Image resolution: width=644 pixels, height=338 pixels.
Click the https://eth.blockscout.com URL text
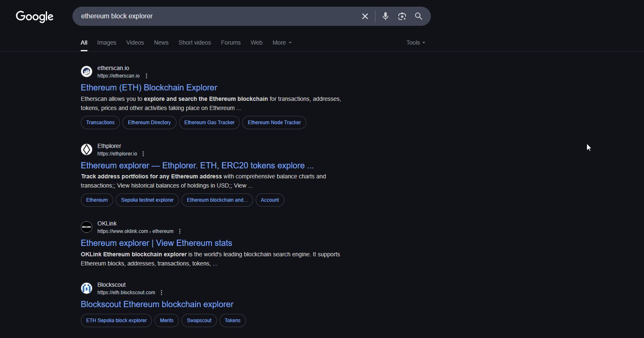click(126, 293)
